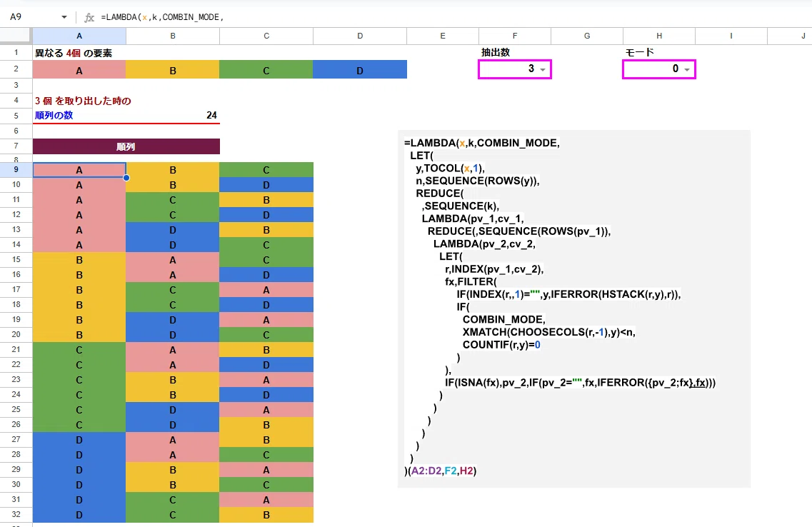Screen dimensions: 812x527
Task: Click cell B17 containing C
Action: (173, 290)
